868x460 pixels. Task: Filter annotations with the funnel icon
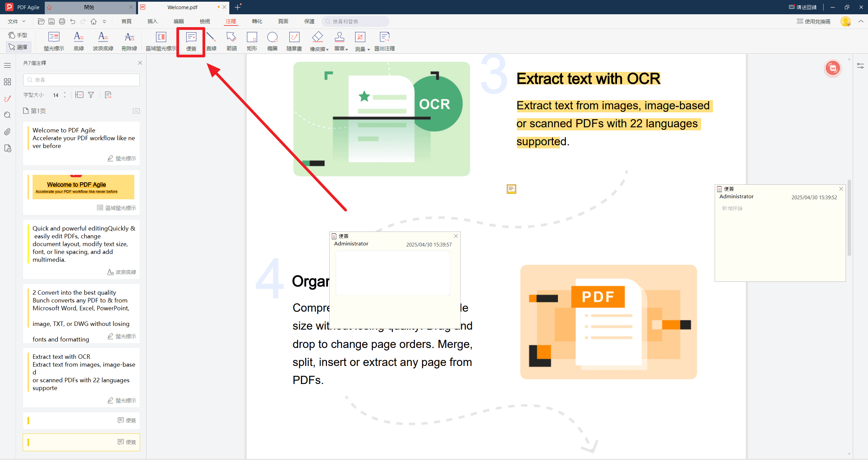(x=91, y=95)
